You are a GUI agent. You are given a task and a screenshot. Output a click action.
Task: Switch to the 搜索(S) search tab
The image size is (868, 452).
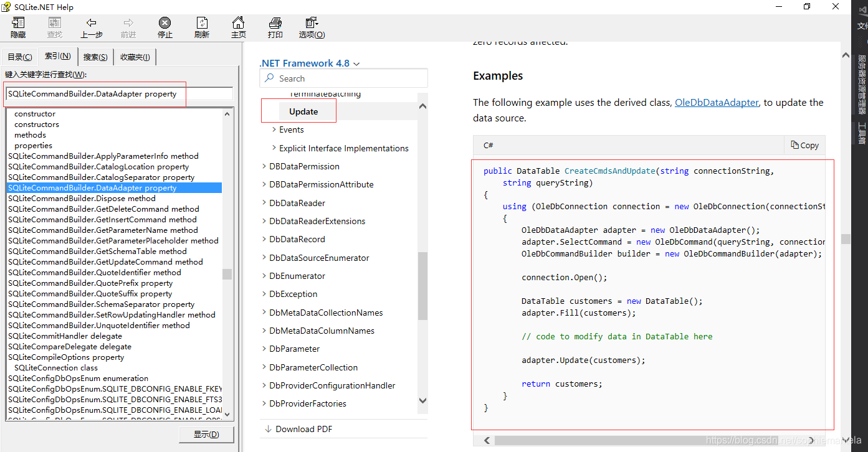pos(95,57)
